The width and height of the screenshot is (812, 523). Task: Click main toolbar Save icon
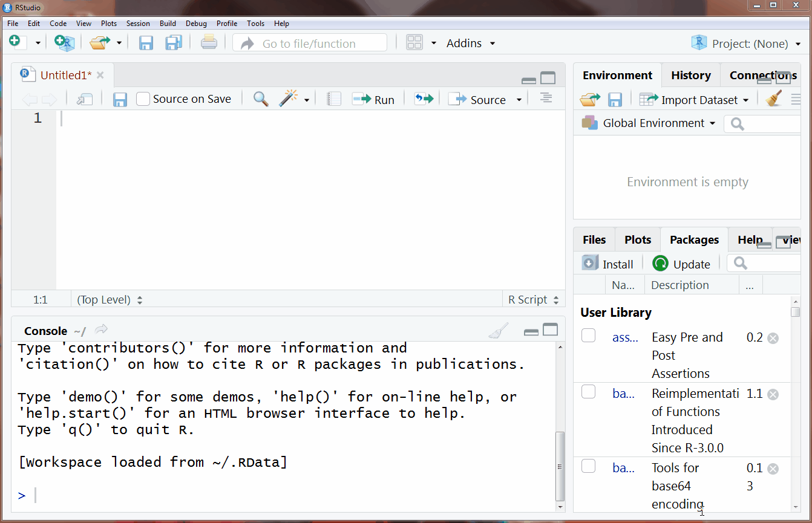(x=146, y=43)
